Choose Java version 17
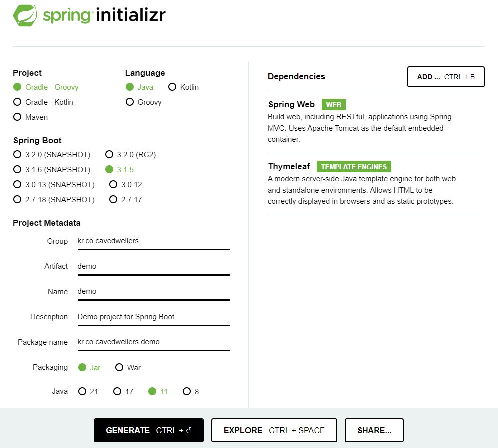 click(x=123, y=391)
